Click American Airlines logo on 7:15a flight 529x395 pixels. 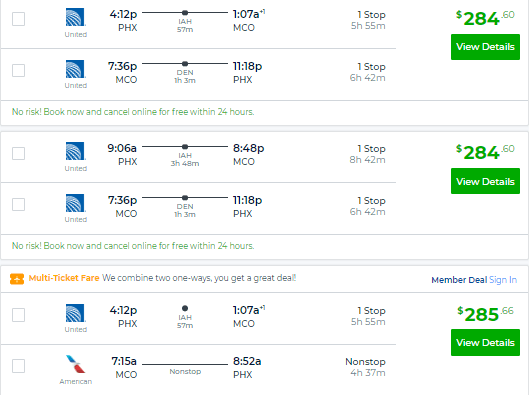pyautogui.click(x=76, y=364)
